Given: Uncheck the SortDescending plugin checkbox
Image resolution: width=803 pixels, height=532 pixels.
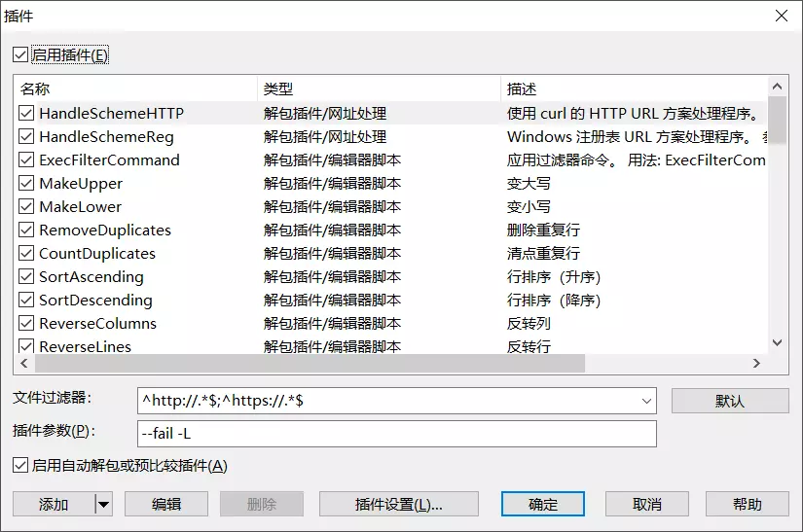Looking at the screenshot, I should (x=26, y=301).
